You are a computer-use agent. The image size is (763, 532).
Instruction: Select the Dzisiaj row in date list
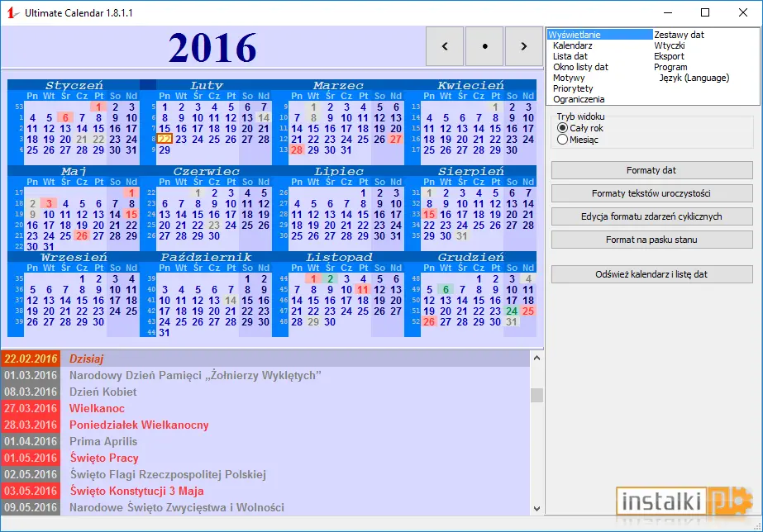(265, 359)
